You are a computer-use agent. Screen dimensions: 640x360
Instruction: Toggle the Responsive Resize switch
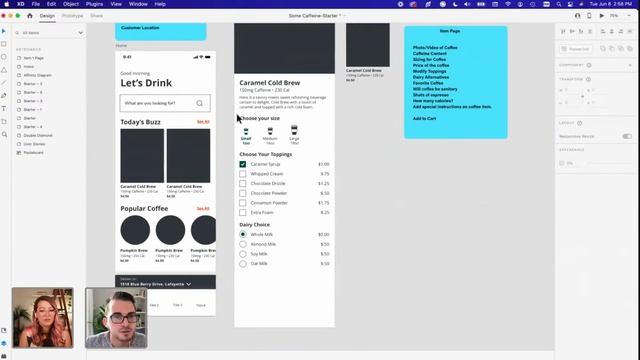627,136
